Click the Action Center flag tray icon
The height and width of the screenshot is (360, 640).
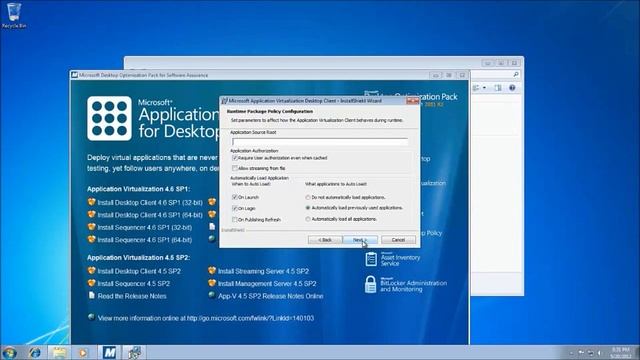pyautogui.click(x=581, y=353)
